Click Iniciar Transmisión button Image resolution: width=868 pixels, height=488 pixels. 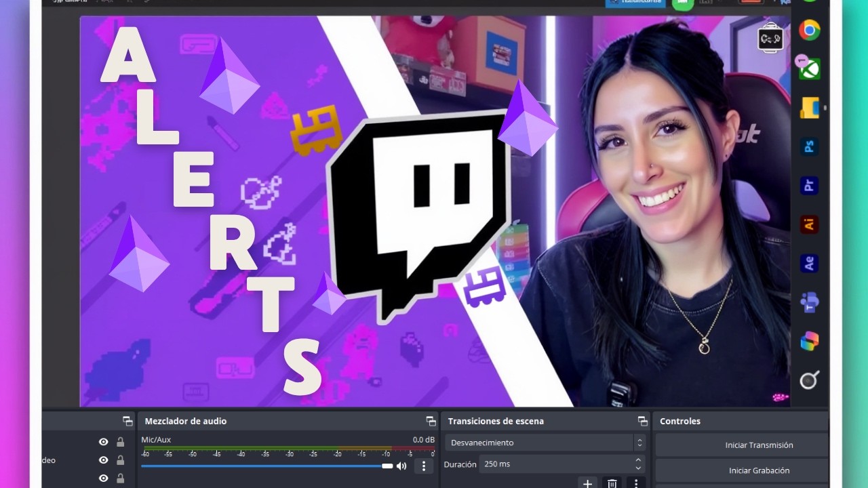point(741,445)
